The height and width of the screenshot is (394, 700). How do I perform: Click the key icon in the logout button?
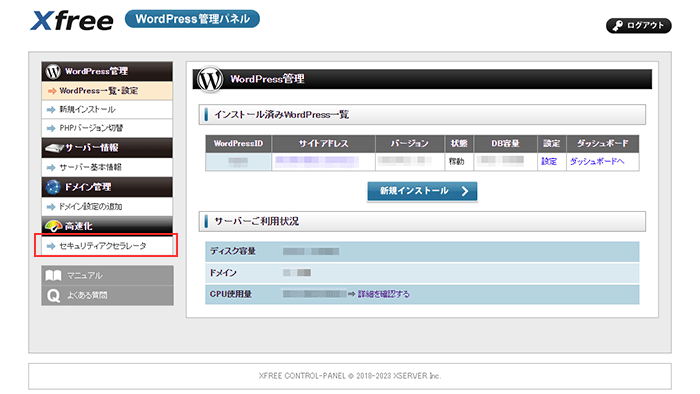(x=617, y=26)
